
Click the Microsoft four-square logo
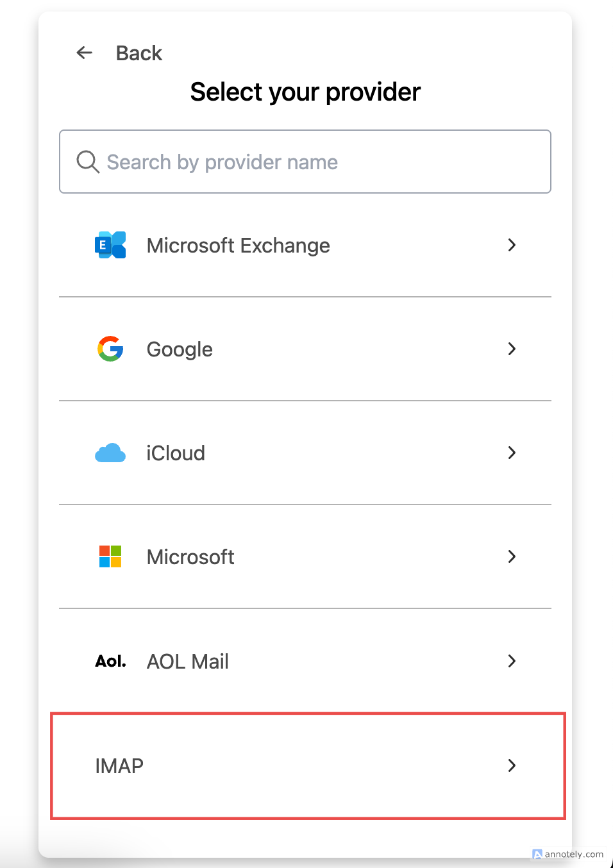click(110, 556)
